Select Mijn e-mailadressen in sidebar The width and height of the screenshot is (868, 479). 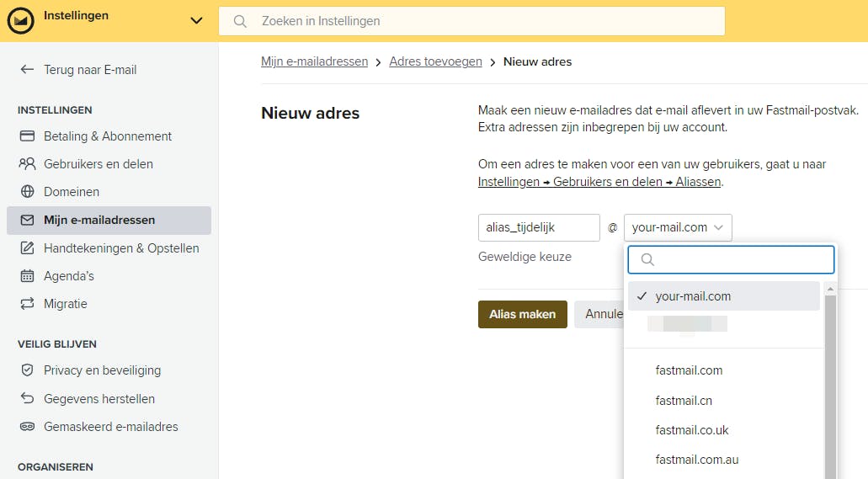point(109,220)
